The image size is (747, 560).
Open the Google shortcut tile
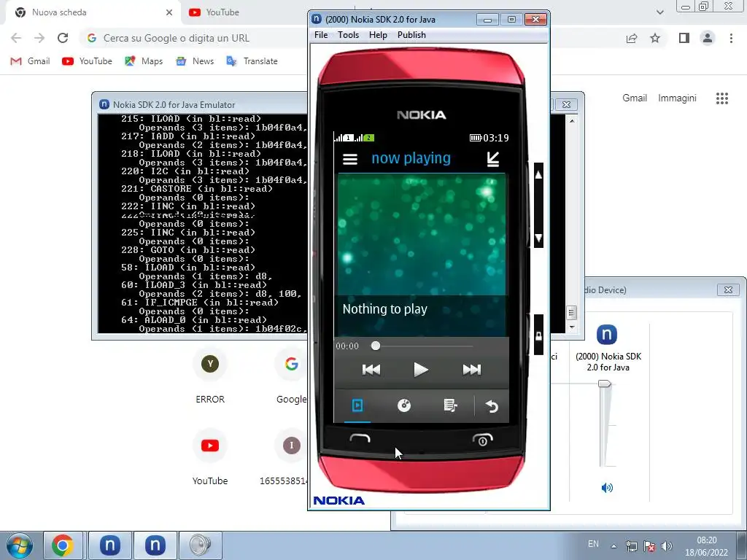[292, 376]
